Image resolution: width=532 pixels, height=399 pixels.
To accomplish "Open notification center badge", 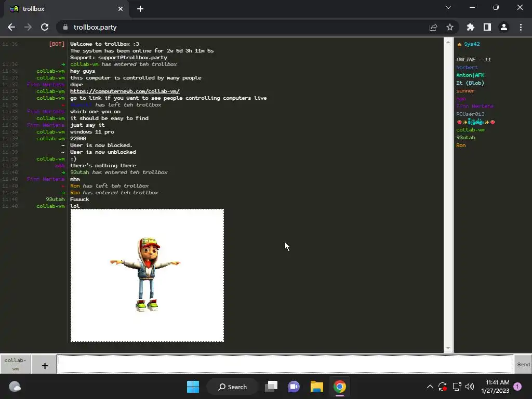I will (x=517, y=387).
